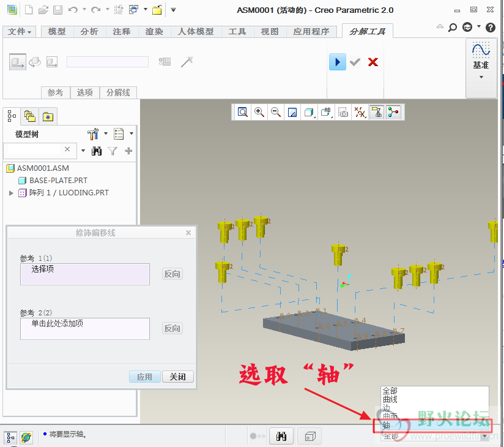Click the Repaint icon

(292, 112)
